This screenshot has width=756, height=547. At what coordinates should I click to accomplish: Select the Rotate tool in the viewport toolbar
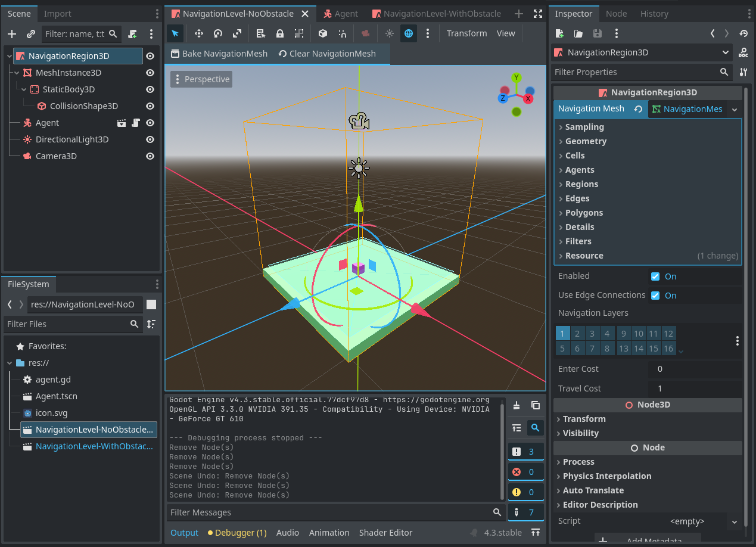[x=218, y=34]
